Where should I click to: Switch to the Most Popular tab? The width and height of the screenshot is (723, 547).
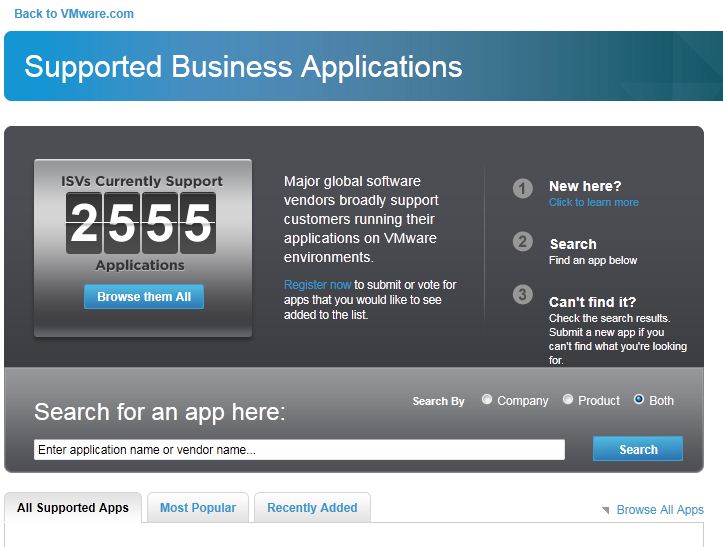[198, 508]
